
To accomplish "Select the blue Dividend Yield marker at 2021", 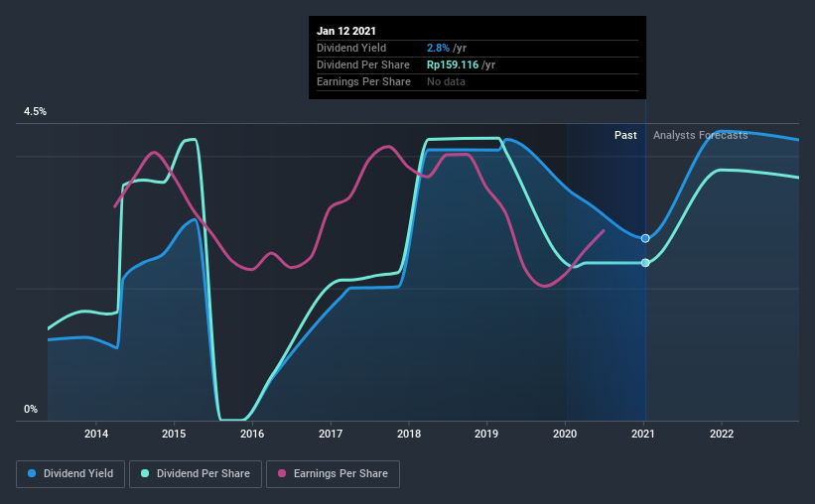I will 645,238.
